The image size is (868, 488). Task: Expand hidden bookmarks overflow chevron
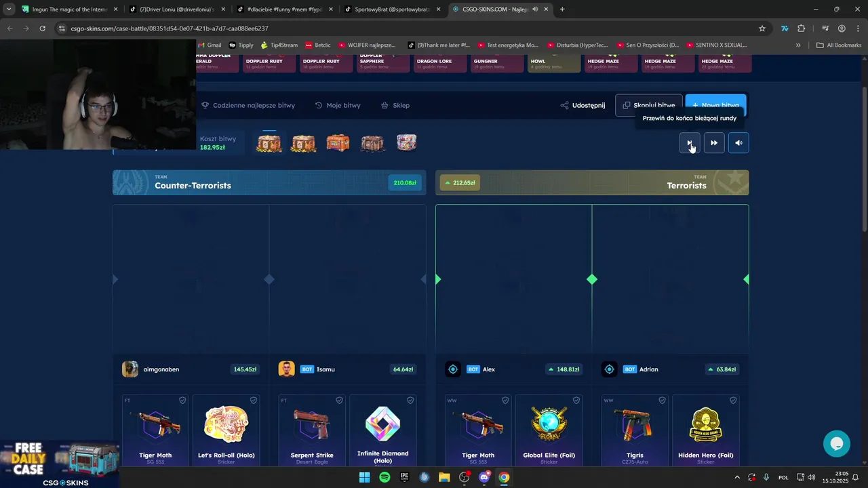click(x=798, y=45)
